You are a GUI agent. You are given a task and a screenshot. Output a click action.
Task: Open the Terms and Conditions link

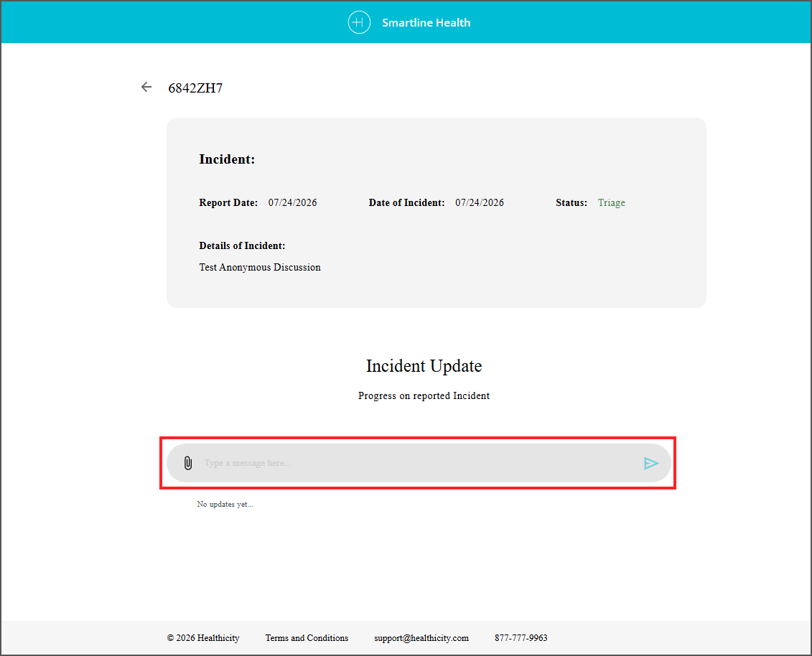[x=307, y=638]
